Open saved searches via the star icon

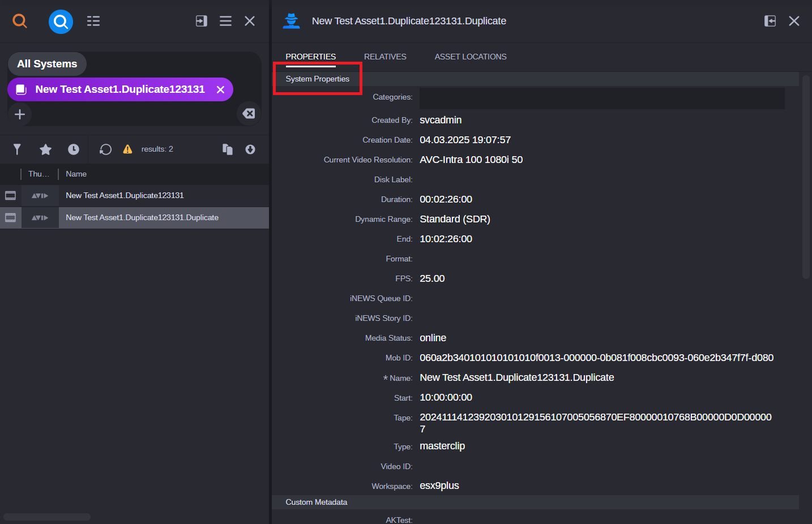click(x=45, y=149)
